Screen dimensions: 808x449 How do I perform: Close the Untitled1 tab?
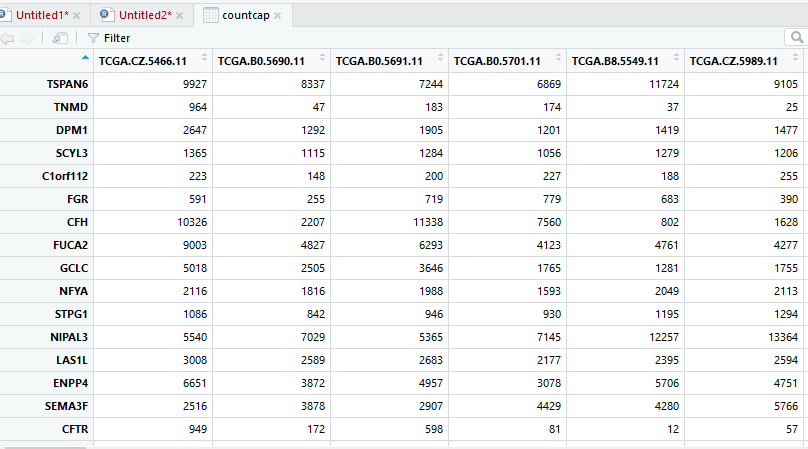(x=79, y=16)
